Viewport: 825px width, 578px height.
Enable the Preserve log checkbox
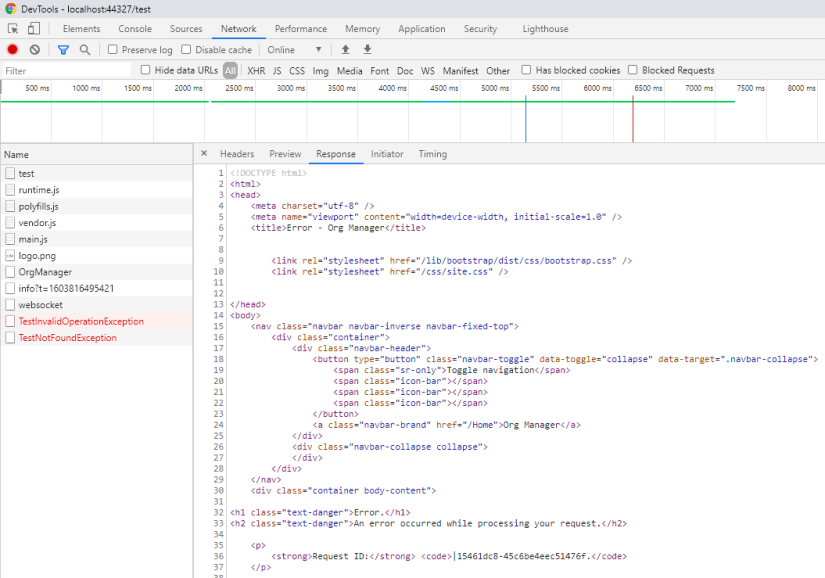pos(113,49)
